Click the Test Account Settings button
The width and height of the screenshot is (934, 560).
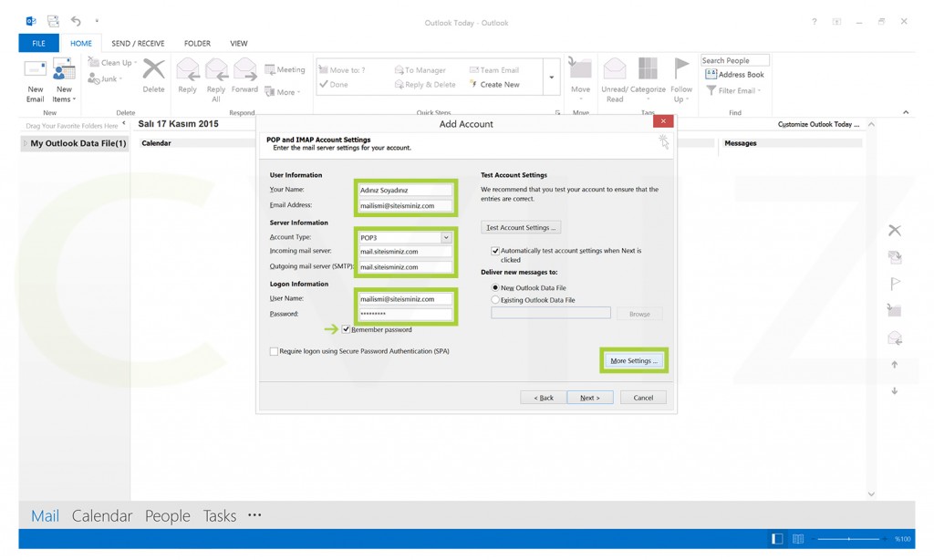click(x=521, y=228)
